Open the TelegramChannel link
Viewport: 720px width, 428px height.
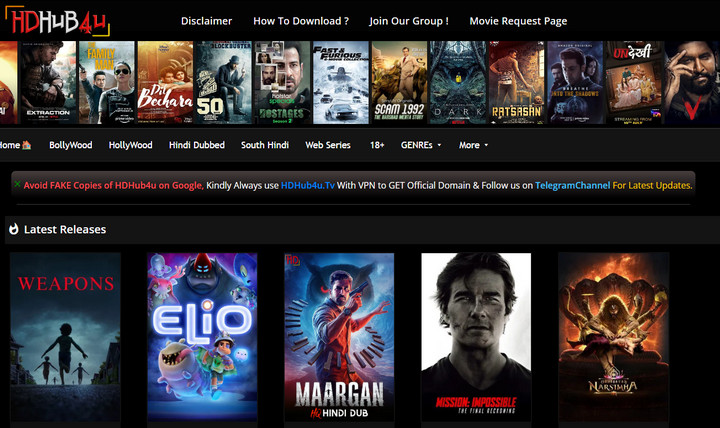point(572,185)
